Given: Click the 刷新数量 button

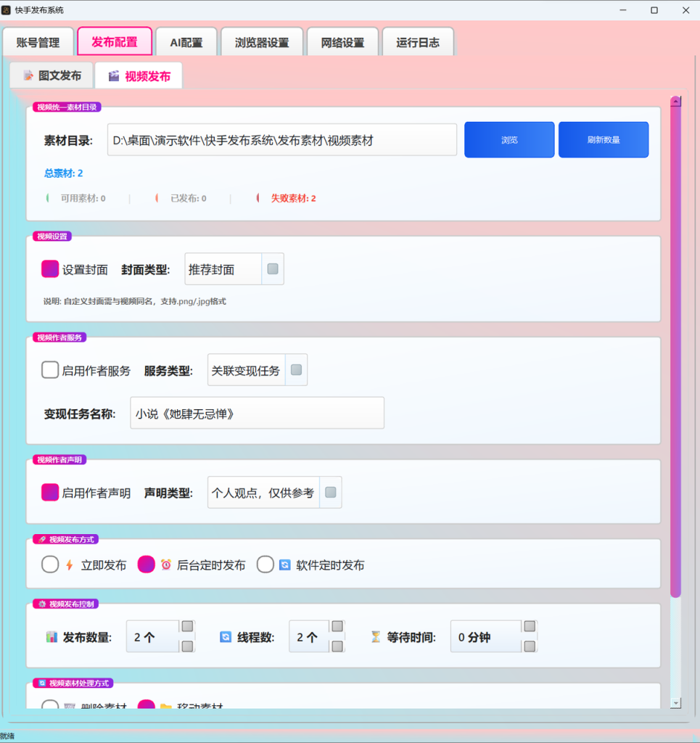Looking at the screenshot, I should (x=604, y=140).
